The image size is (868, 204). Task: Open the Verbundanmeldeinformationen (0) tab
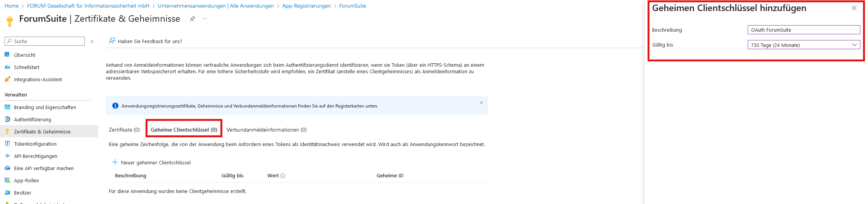coord(266,130)
